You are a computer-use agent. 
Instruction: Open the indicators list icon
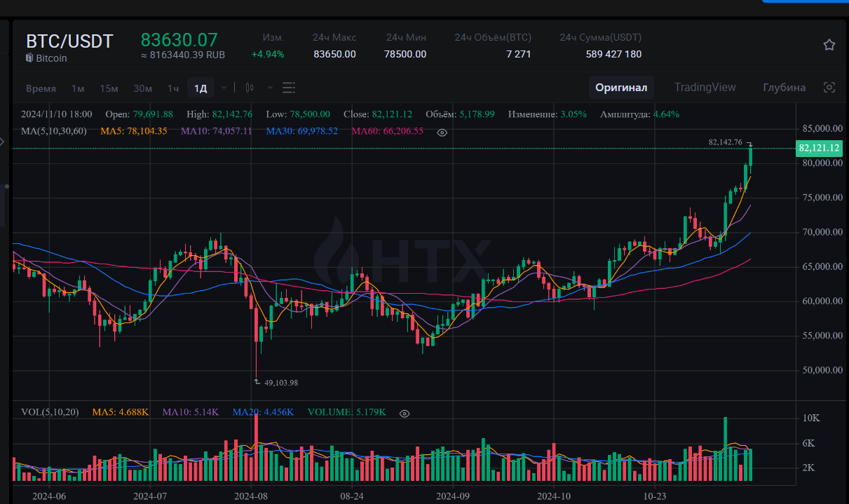(289, 88)
